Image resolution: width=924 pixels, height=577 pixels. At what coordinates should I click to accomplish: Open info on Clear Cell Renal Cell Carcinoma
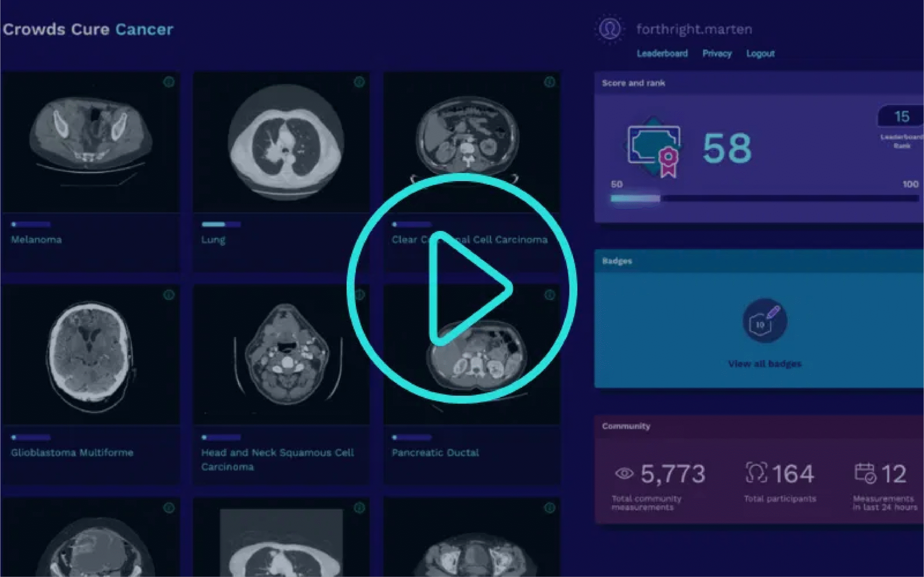click(549, 82)
